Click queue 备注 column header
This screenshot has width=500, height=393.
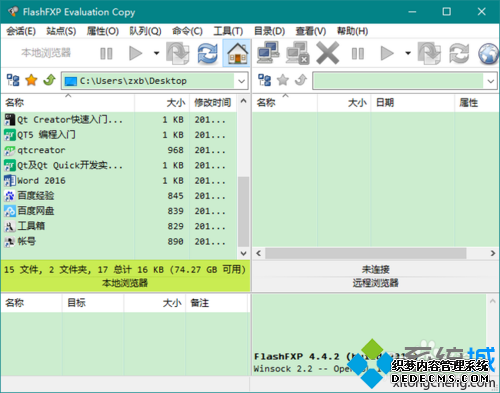(217, 303)
